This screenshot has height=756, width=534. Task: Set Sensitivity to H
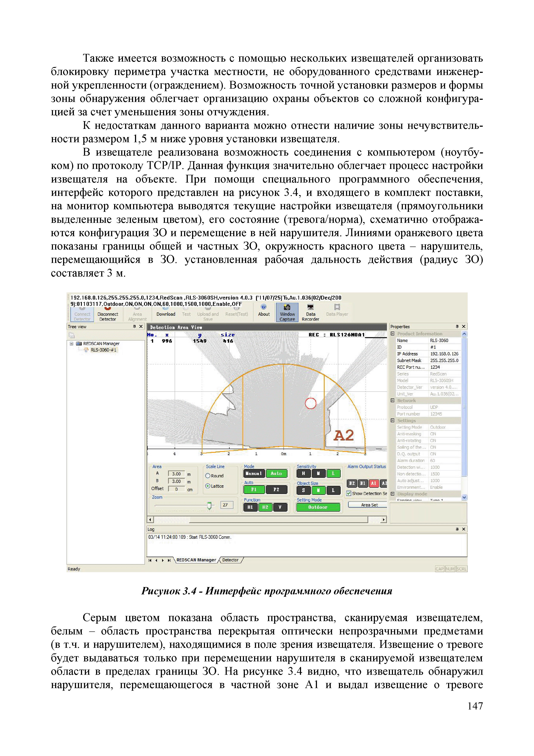(303, 473)
